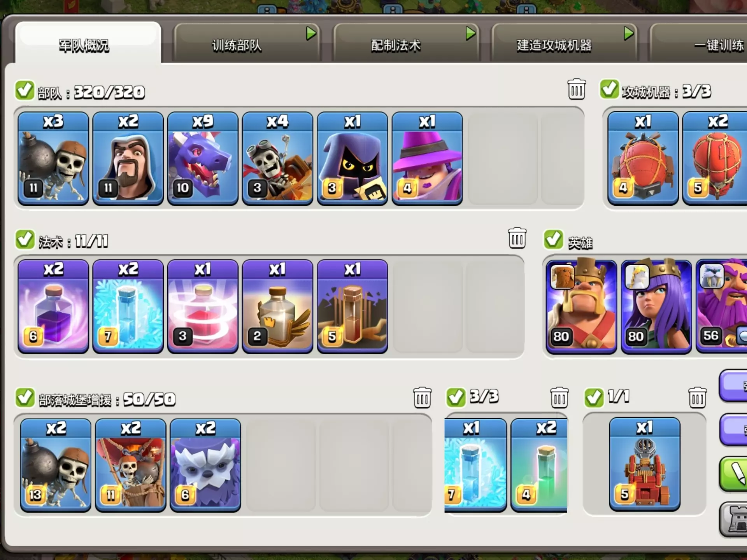
Task: Click the trash icon beside troops 320/320
Action: click(x=577, y=89)
